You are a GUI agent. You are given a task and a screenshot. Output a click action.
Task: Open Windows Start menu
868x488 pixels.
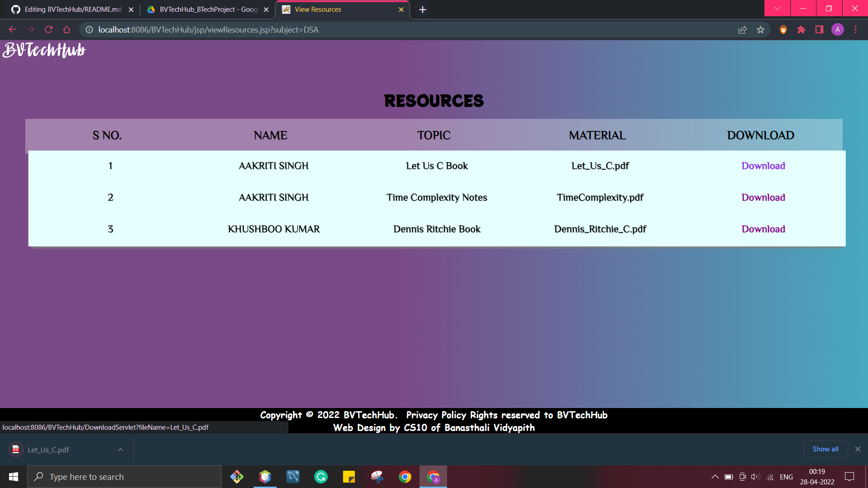point(14,477)
